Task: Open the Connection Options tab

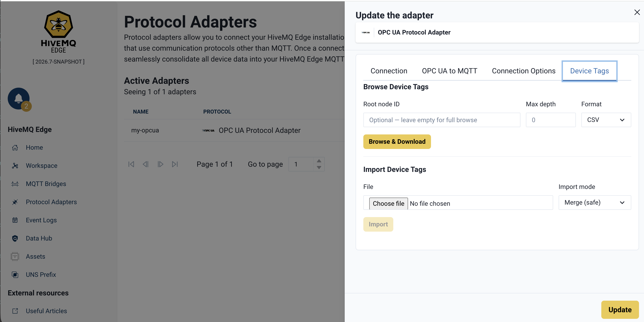Action: (x=523, y=71)
